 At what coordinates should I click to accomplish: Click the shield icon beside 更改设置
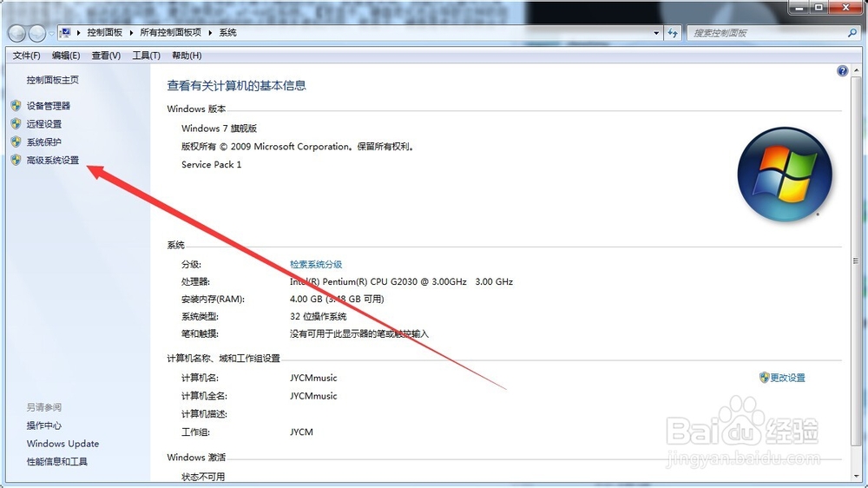tap(765, 378)
